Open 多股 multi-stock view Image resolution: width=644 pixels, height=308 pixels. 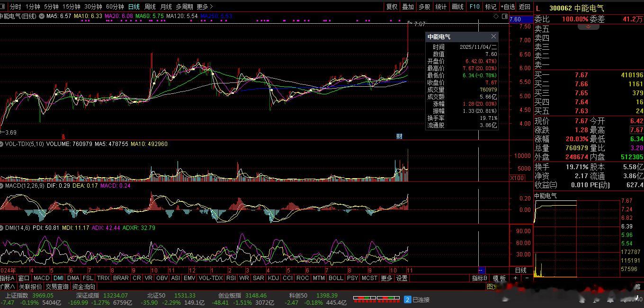pyautogui.click(x=424, y=7)
